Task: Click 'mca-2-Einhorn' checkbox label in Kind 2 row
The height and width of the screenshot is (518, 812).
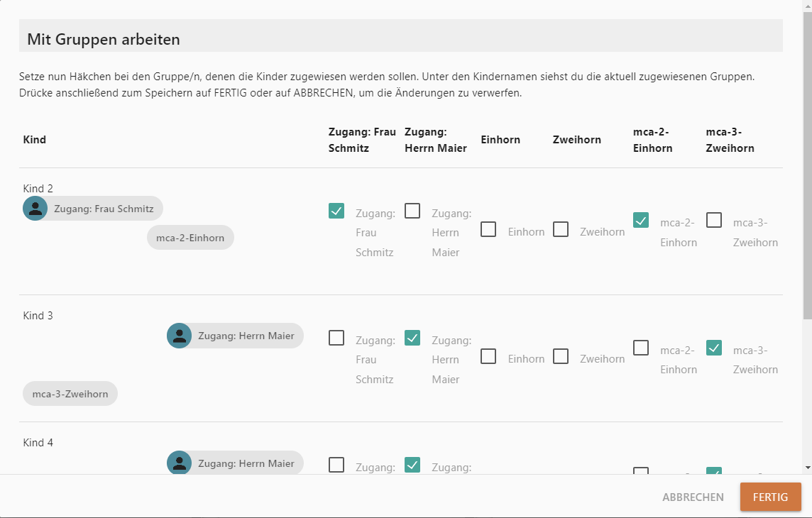Action: click(679, 232)
